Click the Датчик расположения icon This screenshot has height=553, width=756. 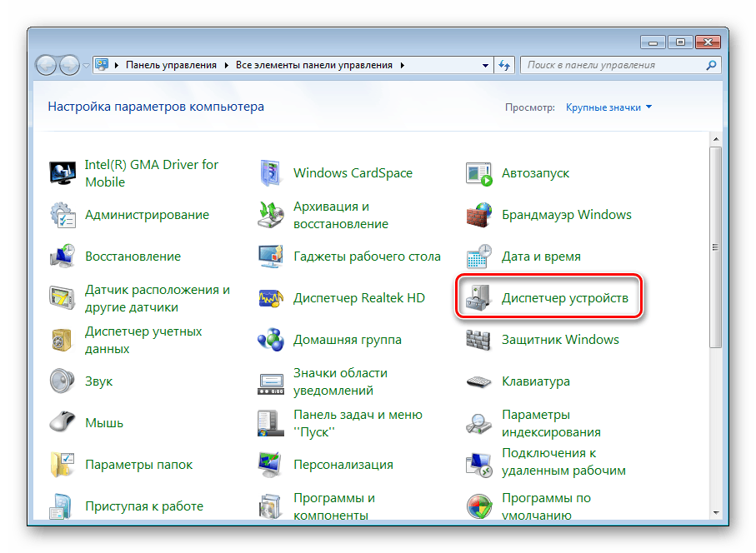click(x=63, y=298)
